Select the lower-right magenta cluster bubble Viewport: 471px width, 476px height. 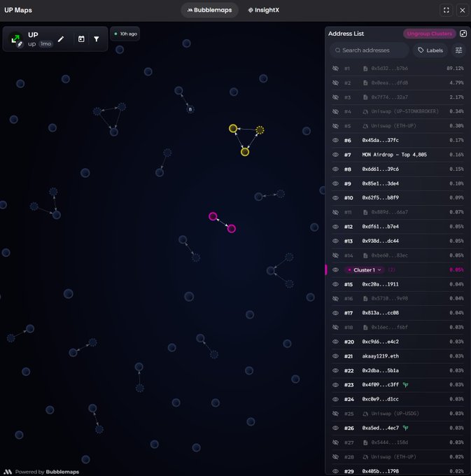tap(231, 228)
